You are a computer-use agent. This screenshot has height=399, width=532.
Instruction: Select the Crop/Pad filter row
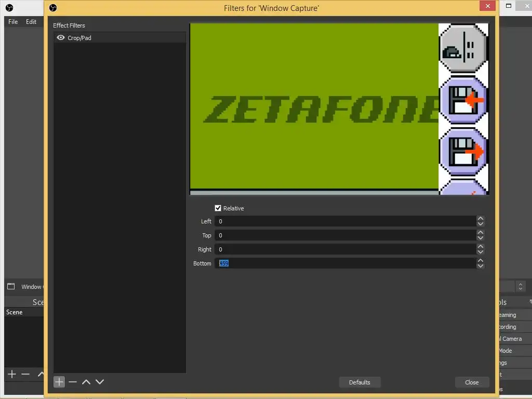(119, 37)
